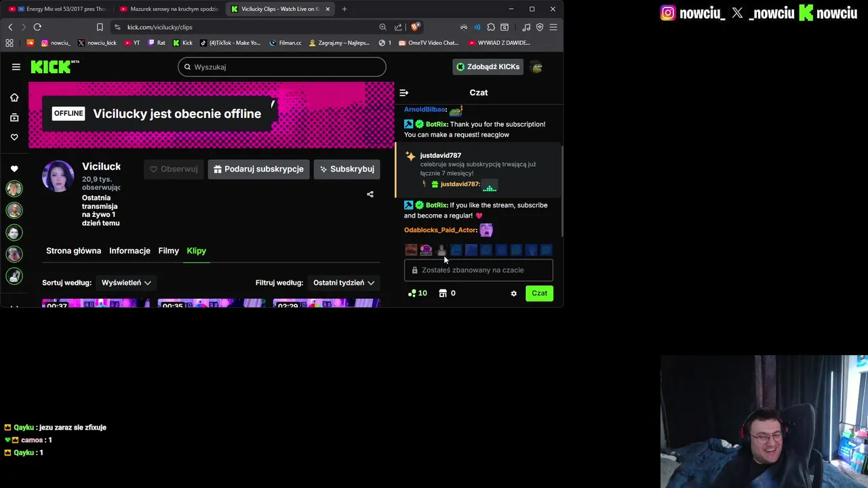Open the user profile avatar in header
The width and height of the screenshot is (868, 488).
click(536, 67)
